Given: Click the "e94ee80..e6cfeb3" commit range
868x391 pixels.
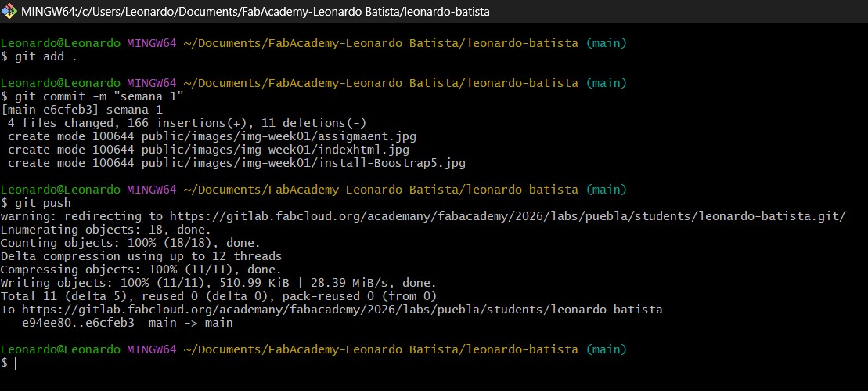Looking at the screenshot, I should [x=78, y=322].
